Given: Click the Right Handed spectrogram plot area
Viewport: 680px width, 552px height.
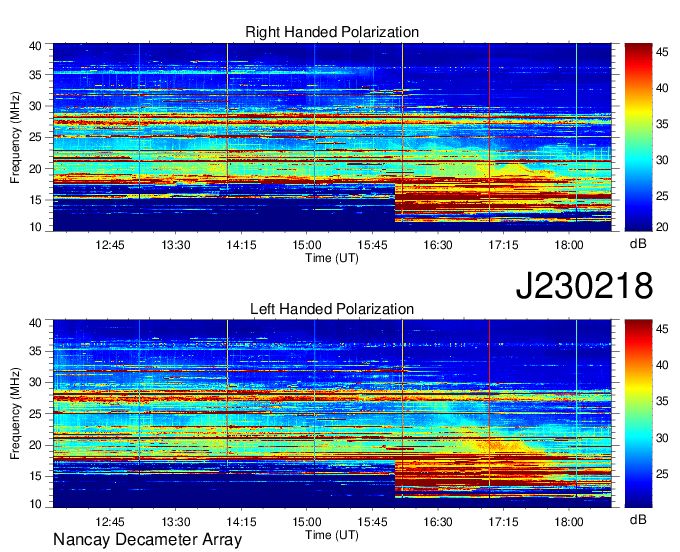Looking at the screenshot, I should [x=332, y=137].
